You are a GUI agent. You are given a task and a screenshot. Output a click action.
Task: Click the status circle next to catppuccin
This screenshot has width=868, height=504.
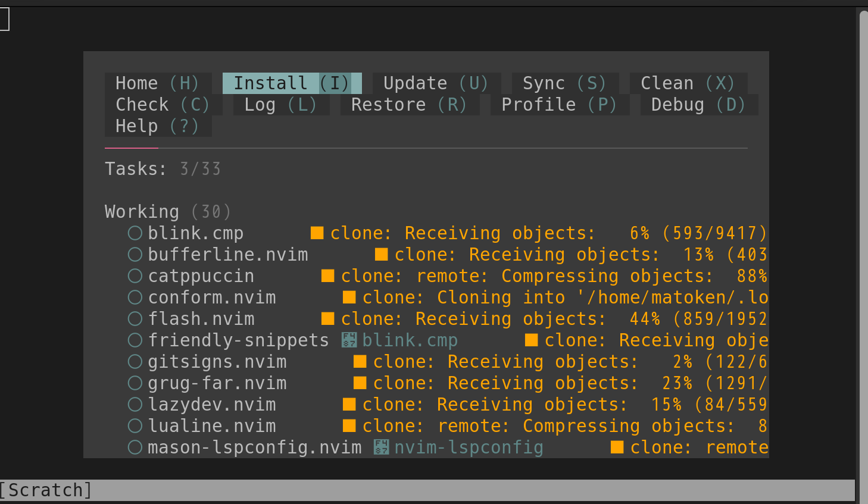coord(135,276)
